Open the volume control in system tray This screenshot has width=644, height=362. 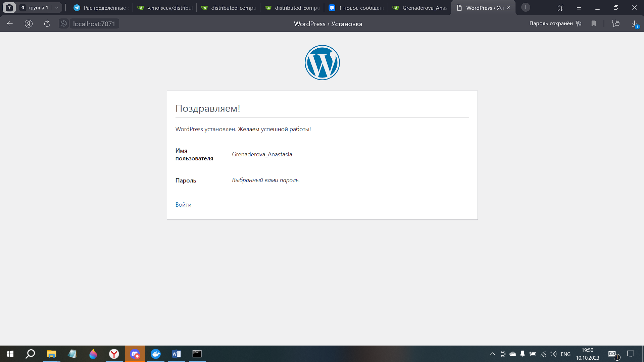click(x=553, y=354)
